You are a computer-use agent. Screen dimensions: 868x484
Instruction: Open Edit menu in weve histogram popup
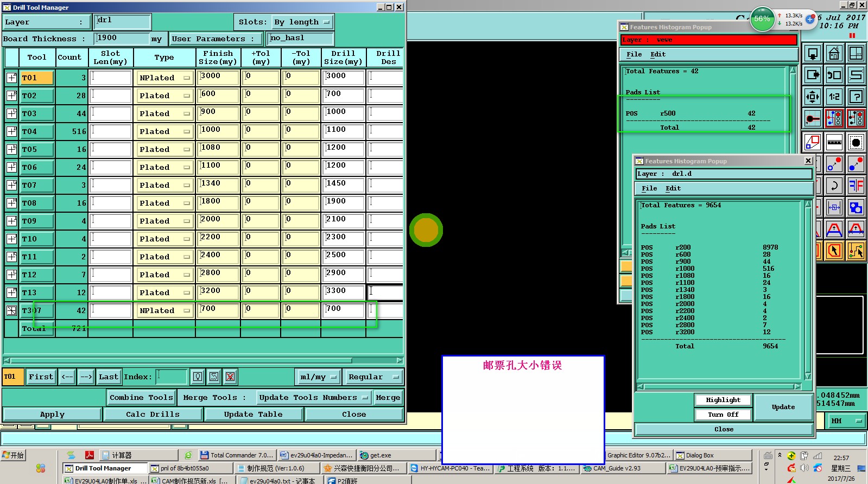click(658, 54)
